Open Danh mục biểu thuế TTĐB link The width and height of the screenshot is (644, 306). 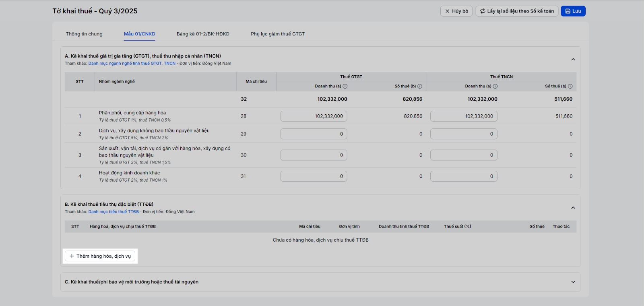(x=114, y=212)
